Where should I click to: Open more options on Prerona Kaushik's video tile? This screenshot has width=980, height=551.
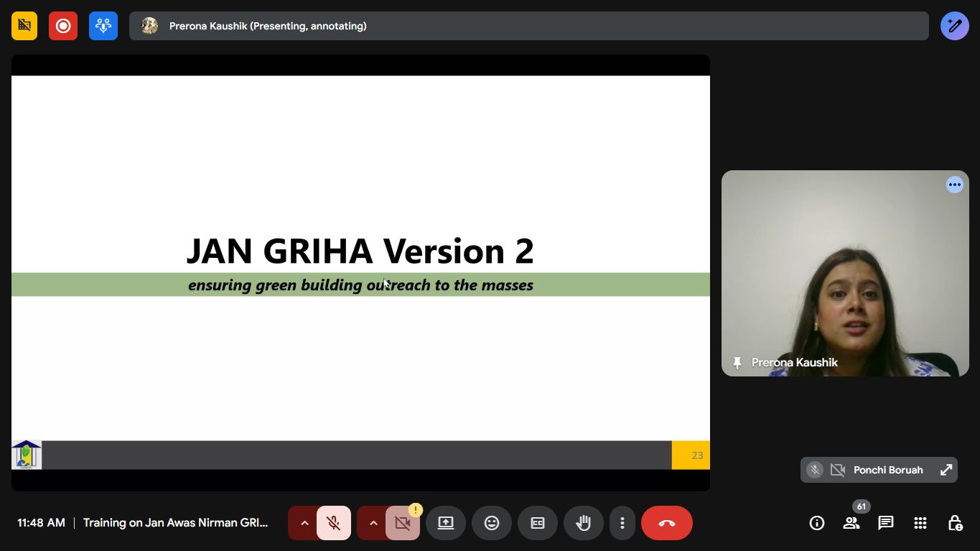955,185
